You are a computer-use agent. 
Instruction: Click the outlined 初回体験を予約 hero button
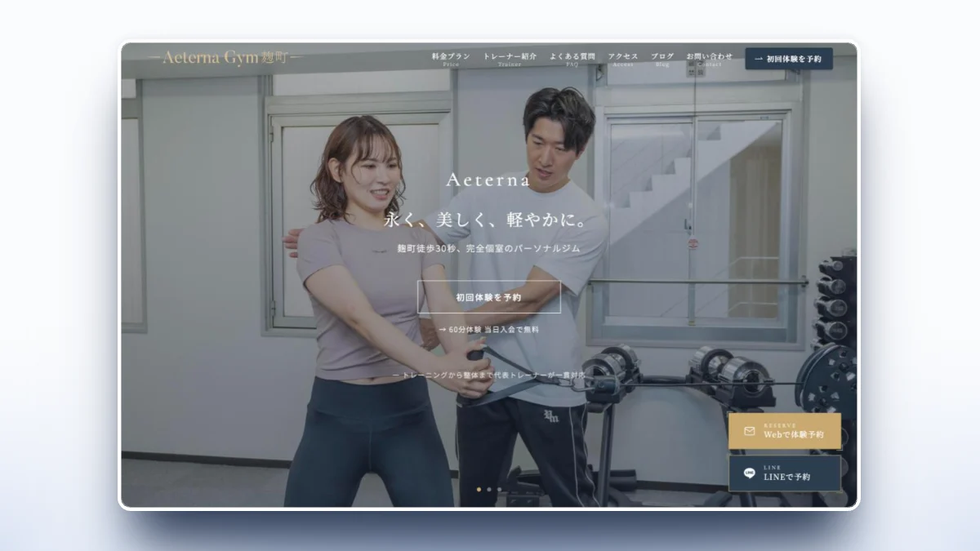pos(488,297)
